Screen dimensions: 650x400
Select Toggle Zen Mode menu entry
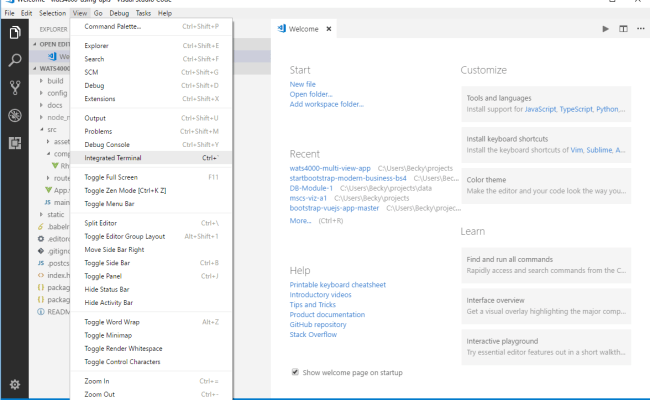click(151, 190)
